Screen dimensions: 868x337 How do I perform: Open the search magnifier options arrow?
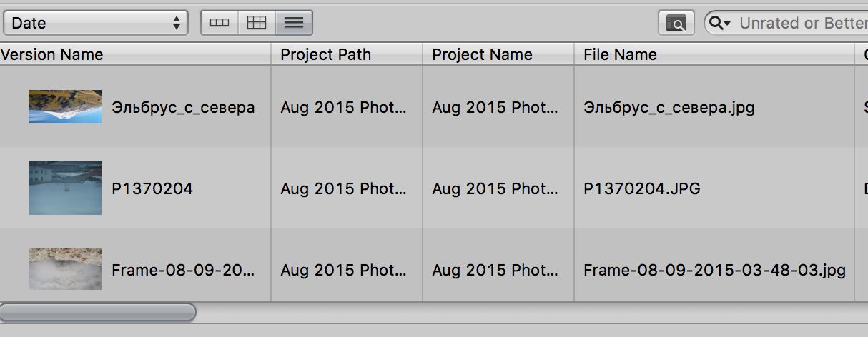point(719,24)
